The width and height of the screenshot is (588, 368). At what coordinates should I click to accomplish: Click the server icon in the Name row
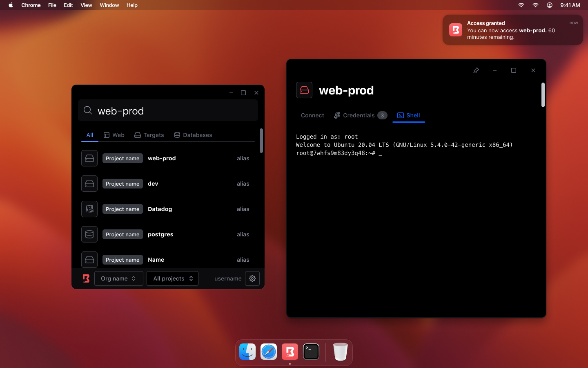[89, 260]
